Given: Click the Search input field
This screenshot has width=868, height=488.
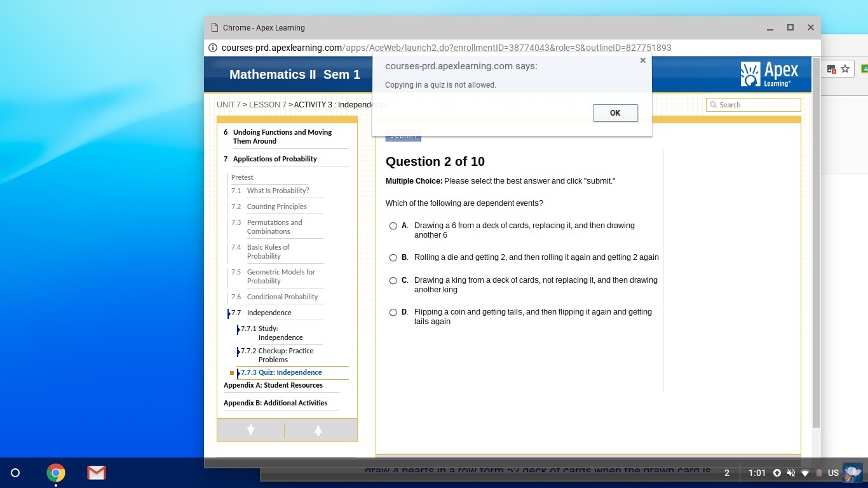Looking at the screenshot, I should tap(754, 105).
